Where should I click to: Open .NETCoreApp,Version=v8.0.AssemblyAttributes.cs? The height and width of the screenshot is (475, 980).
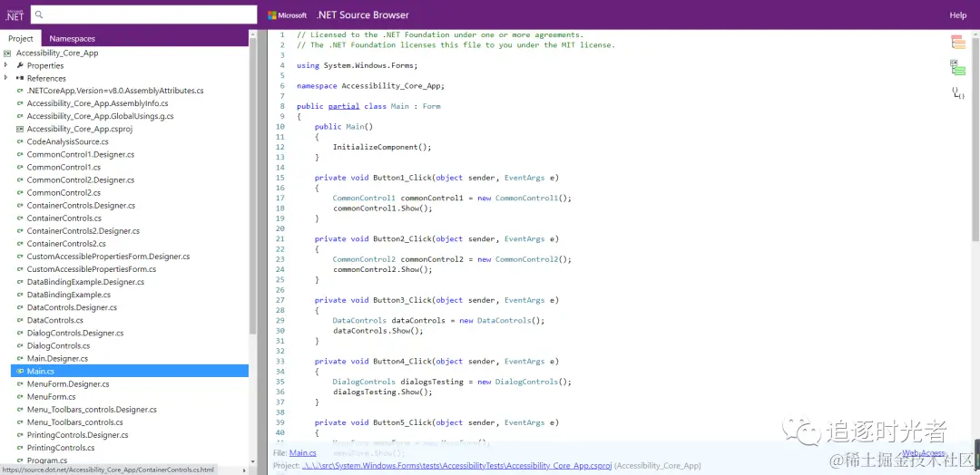[115, 91]
